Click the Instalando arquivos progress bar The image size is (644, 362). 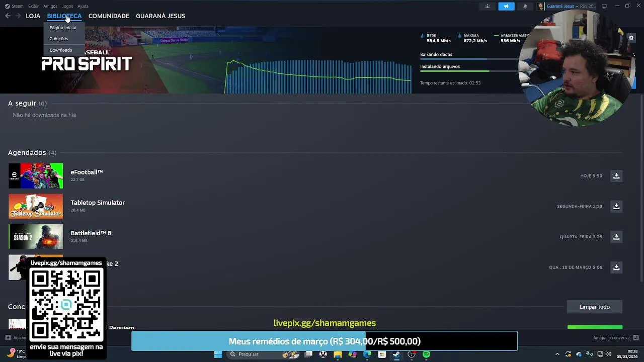(x=469, y=71)
